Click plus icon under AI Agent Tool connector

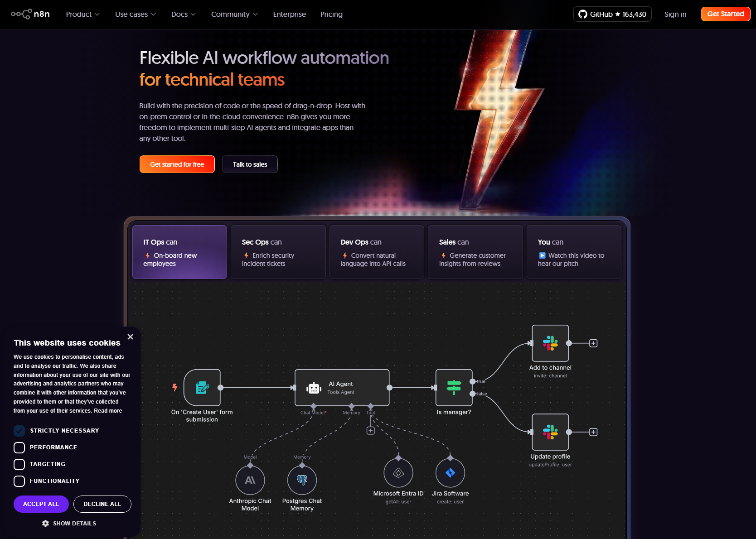coord(371,431)
